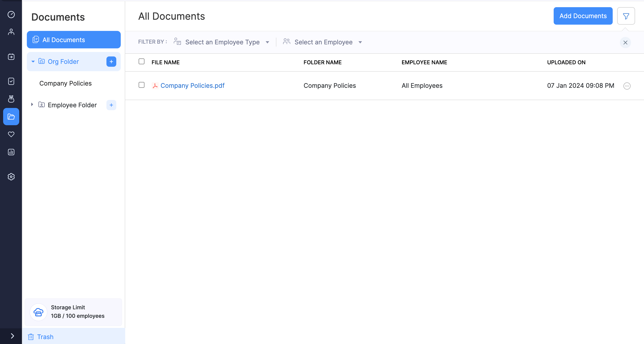Open the Dashboard clock icon in sidebar
The image size is (644, 344).
(x=11, y=15)
